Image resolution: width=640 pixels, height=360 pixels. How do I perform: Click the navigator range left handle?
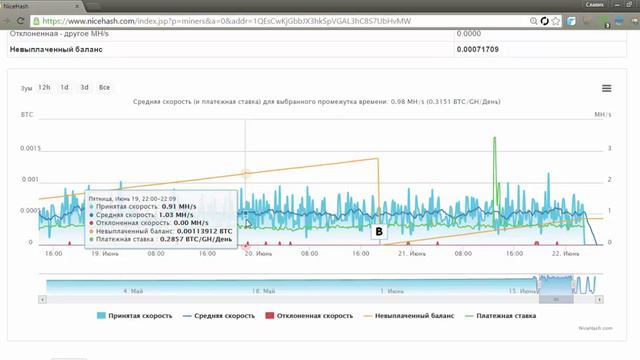[539, 284]
